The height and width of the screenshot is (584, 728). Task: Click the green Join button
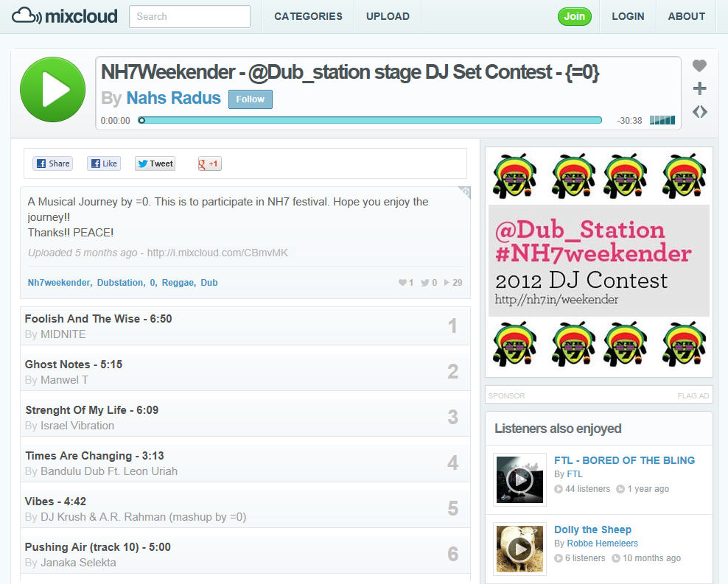tap(574, 16)
